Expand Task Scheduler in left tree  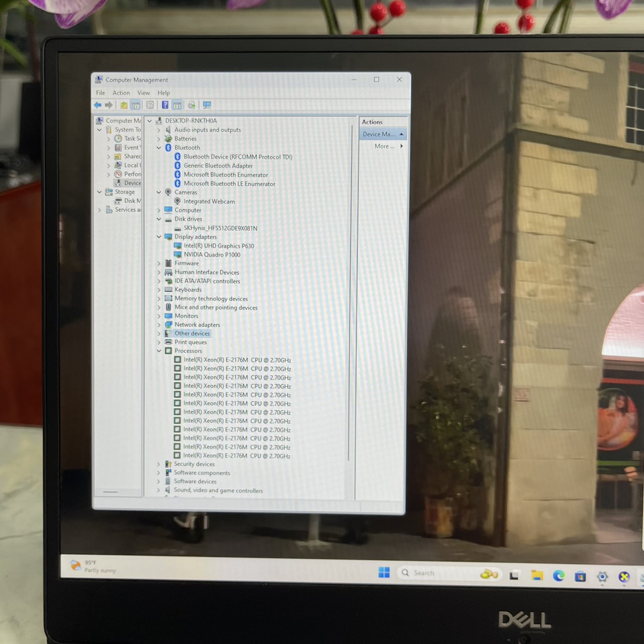tap(109, 139)
